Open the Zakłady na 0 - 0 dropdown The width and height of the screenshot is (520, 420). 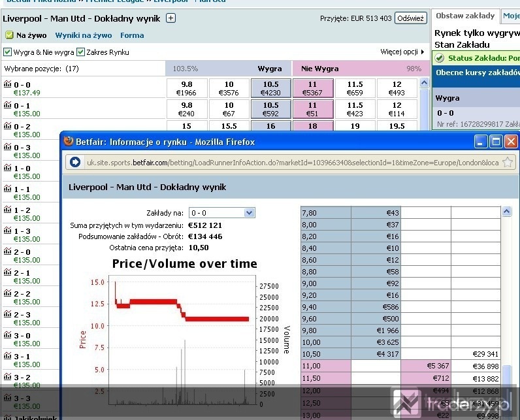pyautogui.click(x=222, y=213)
